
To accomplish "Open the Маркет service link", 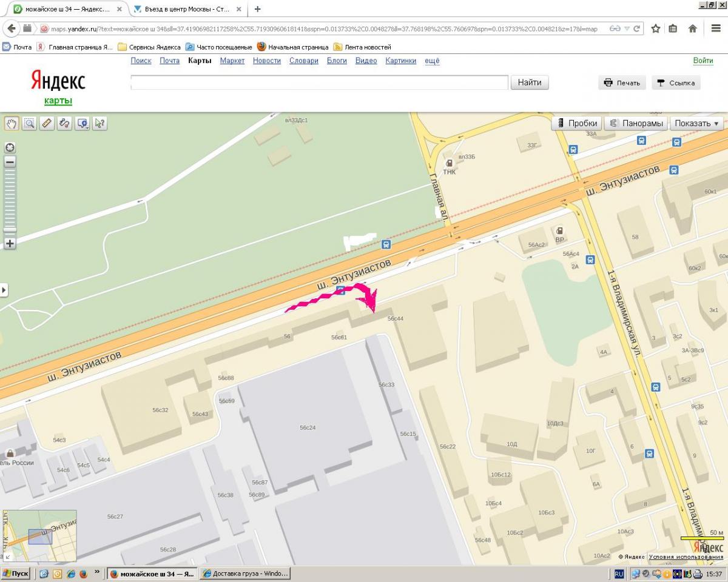I will click(x=232, y=61).
